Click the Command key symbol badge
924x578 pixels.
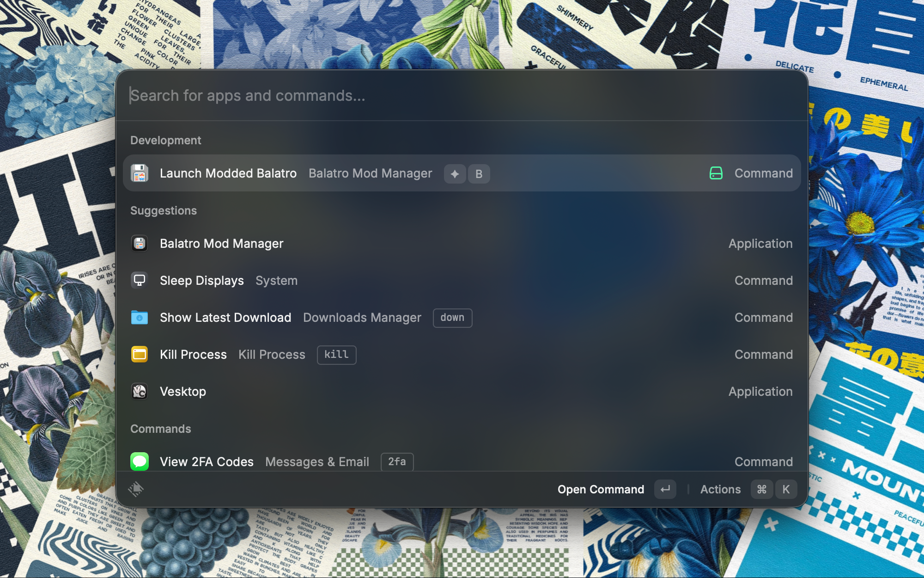coord(762,489)
